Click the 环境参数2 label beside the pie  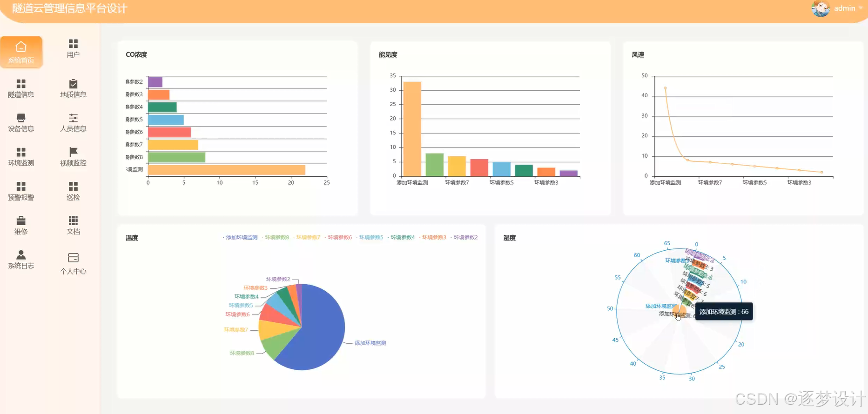[x=278, y=279]
